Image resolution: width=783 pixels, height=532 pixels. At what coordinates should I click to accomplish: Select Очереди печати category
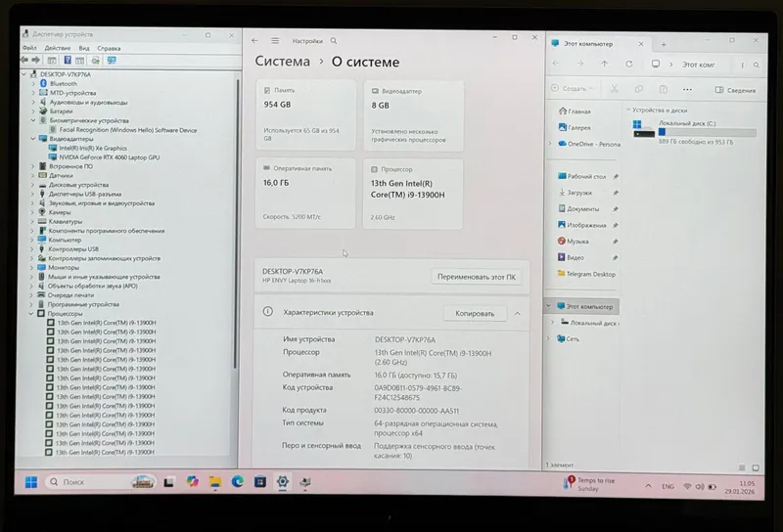pyautogui.click(x=70, y=295)
